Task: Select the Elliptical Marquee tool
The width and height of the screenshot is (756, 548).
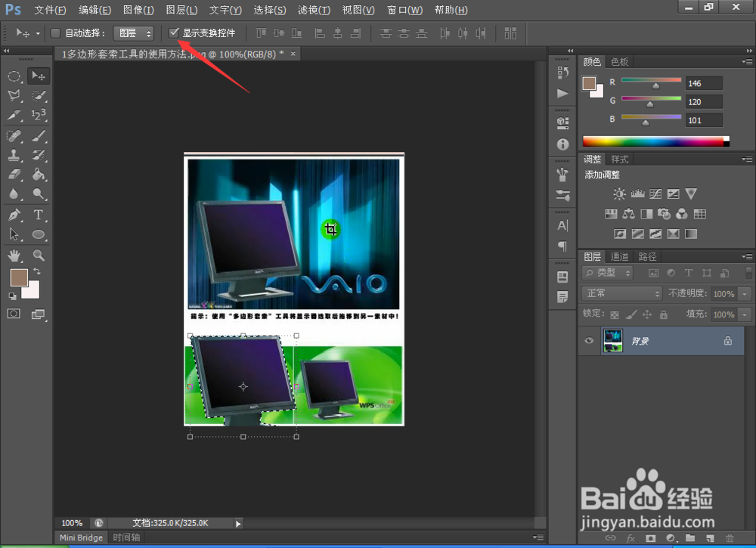Action: click(14, 76)
